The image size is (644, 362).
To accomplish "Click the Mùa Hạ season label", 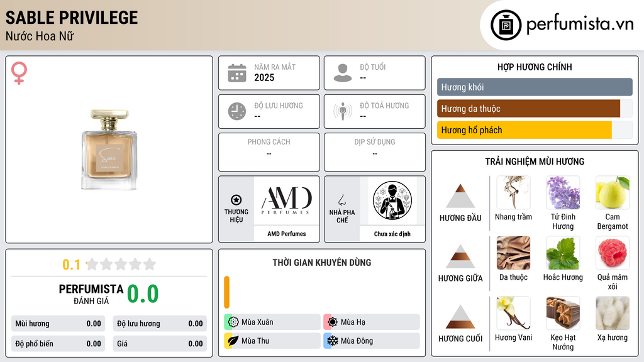I will tap(353, 322).
